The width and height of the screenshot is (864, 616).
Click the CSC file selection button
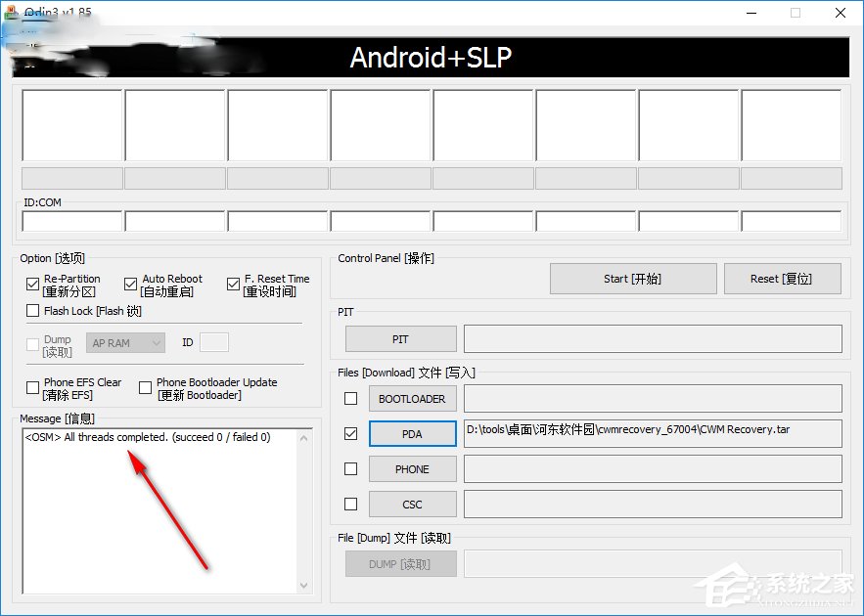tap(412, 504)
